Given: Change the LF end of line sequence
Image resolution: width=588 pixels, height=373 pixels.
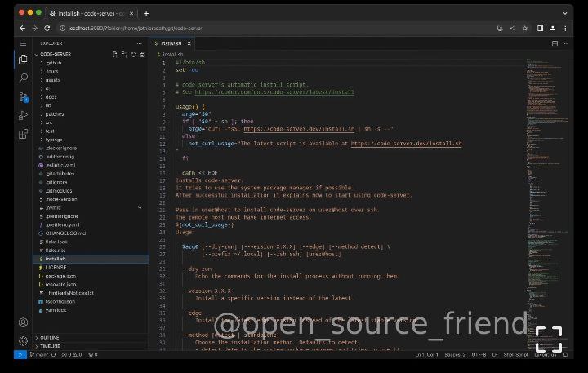Looking at the screenshot, I should pyautogui.click(x=495, y=354).
